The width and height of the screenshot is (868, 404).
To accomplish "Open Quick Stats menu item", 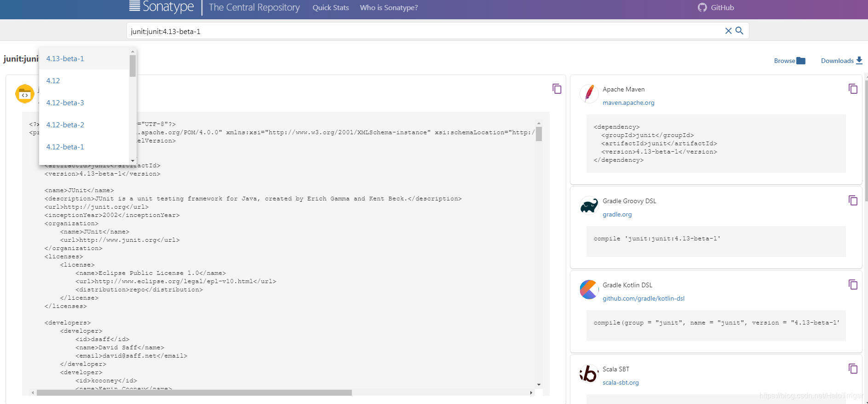I will pos(331,7).
